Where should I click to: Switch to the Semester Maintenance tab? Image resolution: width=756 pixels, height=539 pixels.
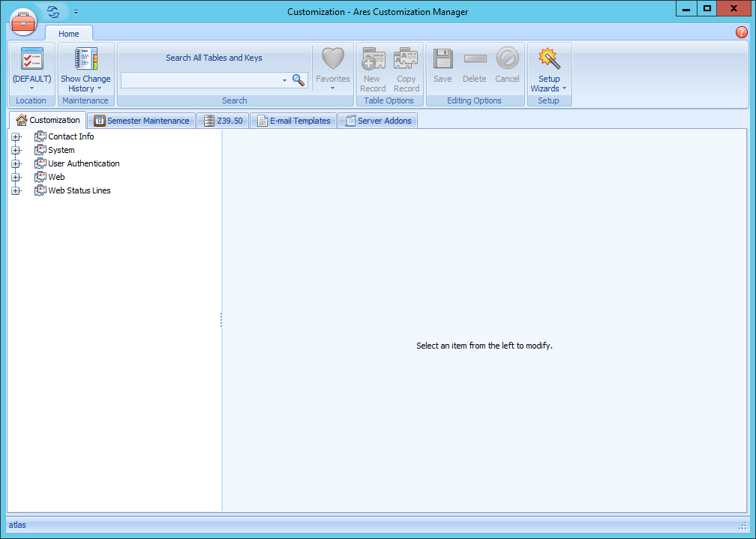pos(141,121)
